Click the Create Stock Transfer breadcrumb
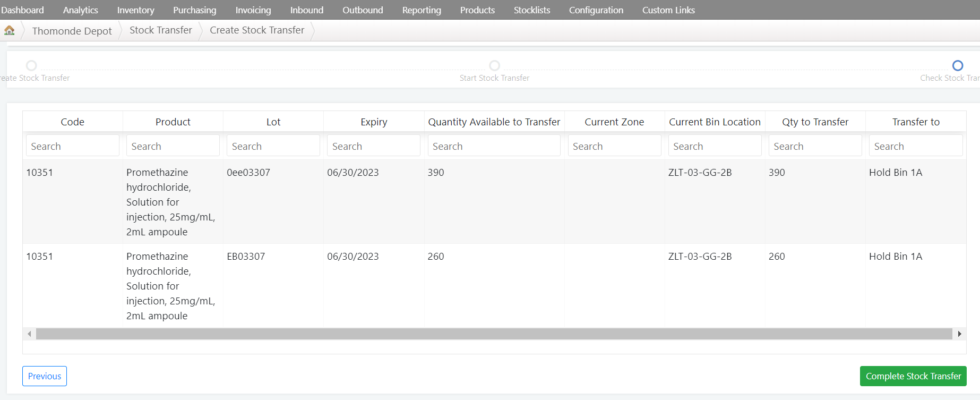This screenshot has width=980, height=400. pos(257,30)
